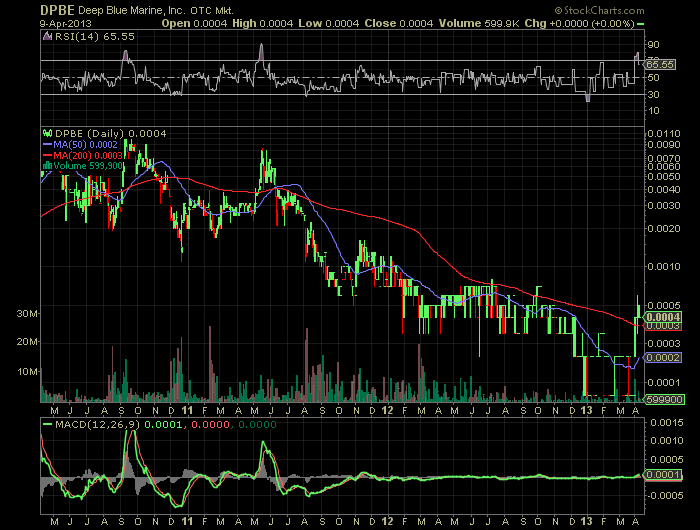700x530 pixels.
Task: Click the DPBE Daily candlestick legend icon
Action: tap(47, 133)
